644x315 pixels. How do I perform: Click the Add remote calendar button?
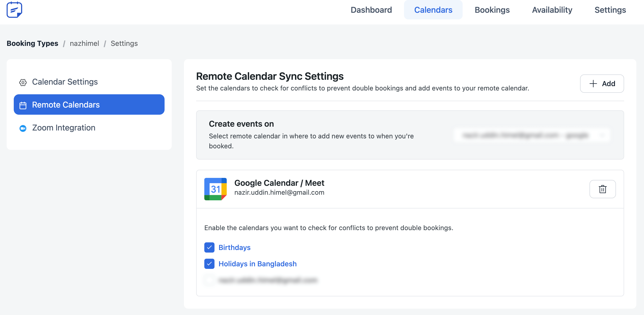(602, 84)
